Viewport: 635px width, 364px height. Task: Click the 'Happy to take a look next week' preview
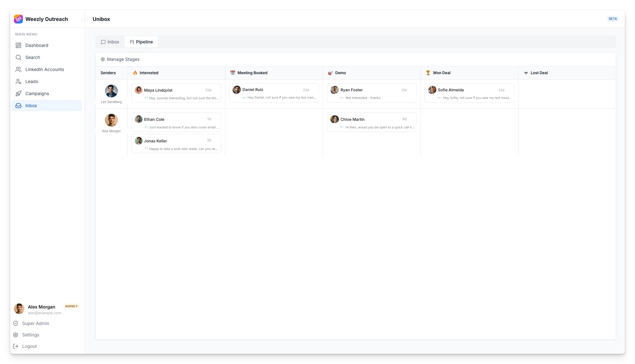point(183,149)
